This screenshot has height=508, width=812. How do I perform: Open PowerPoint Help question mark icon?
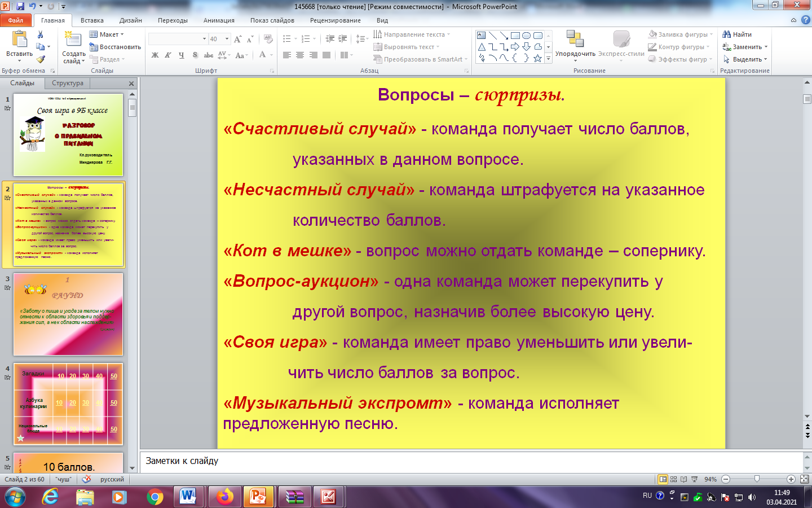[x=805, y=20]
